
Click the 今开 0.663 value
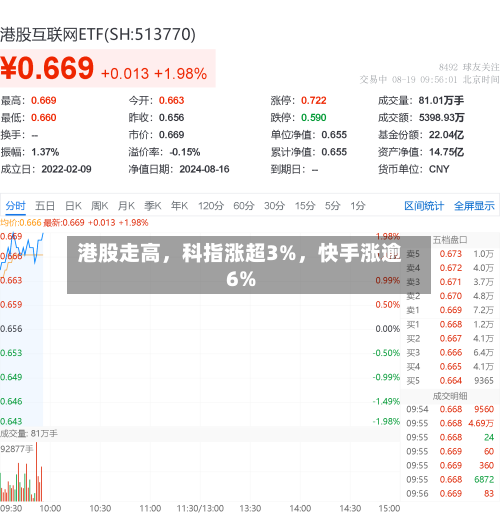tap(171, 100)
